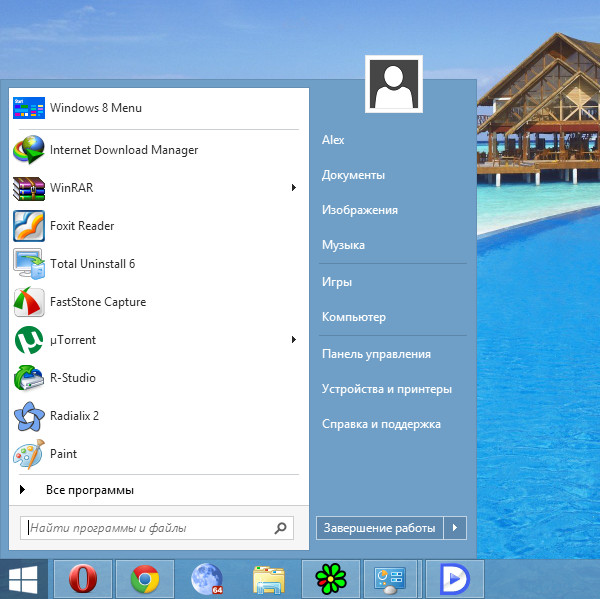The image size is (600, 599).
Task: Expand Все программы list
Action: coord(89,490)
